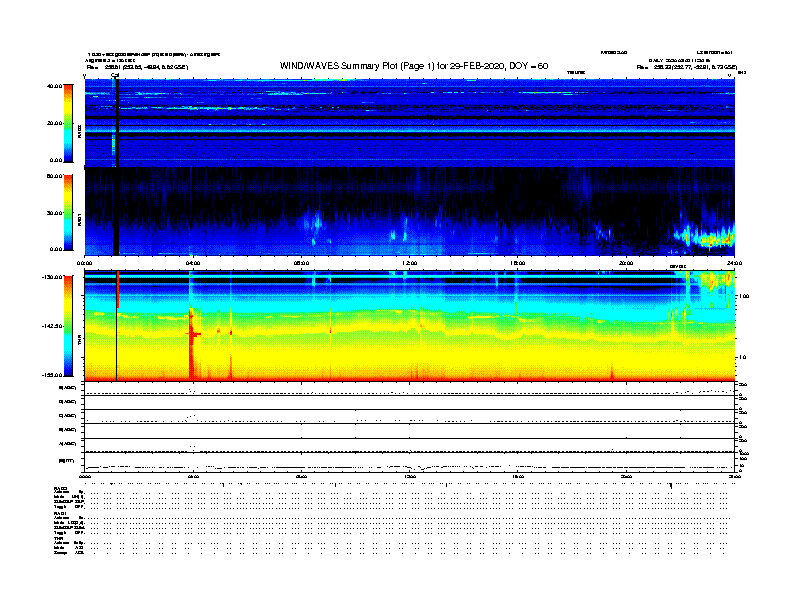Image resolution: width=792 pixels, height=612 pixels.
Task: Click the RAD2 vertical axis label
Action: 79,132
